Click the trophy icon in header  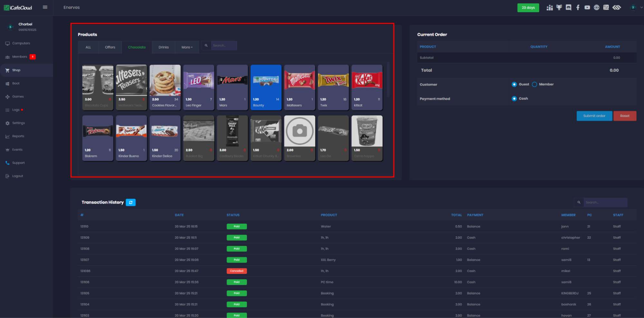(559, 7)
